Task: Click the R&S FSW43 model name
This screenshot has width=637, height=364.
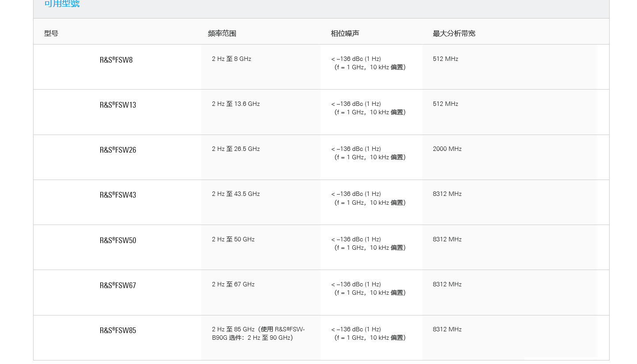Action: [x=118, y=195]
